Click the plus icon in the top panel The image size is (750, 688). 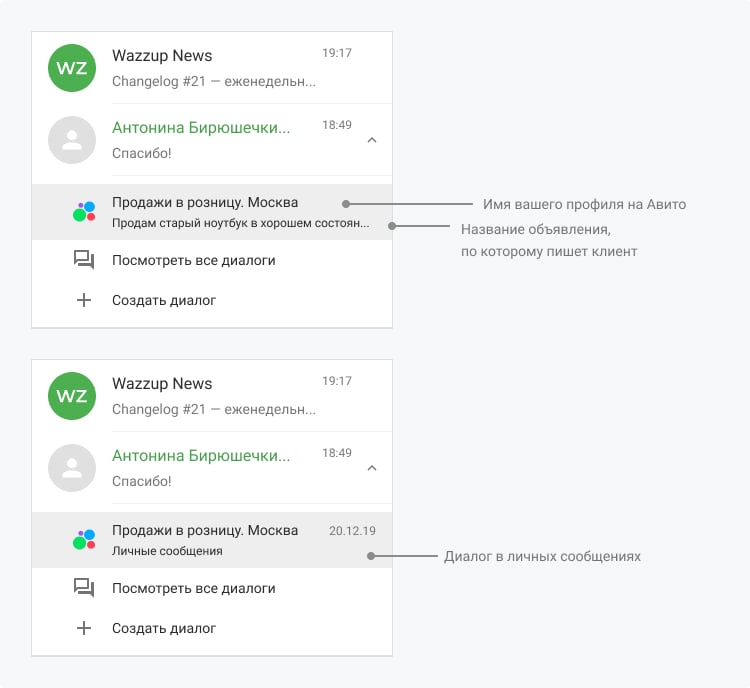84,300
